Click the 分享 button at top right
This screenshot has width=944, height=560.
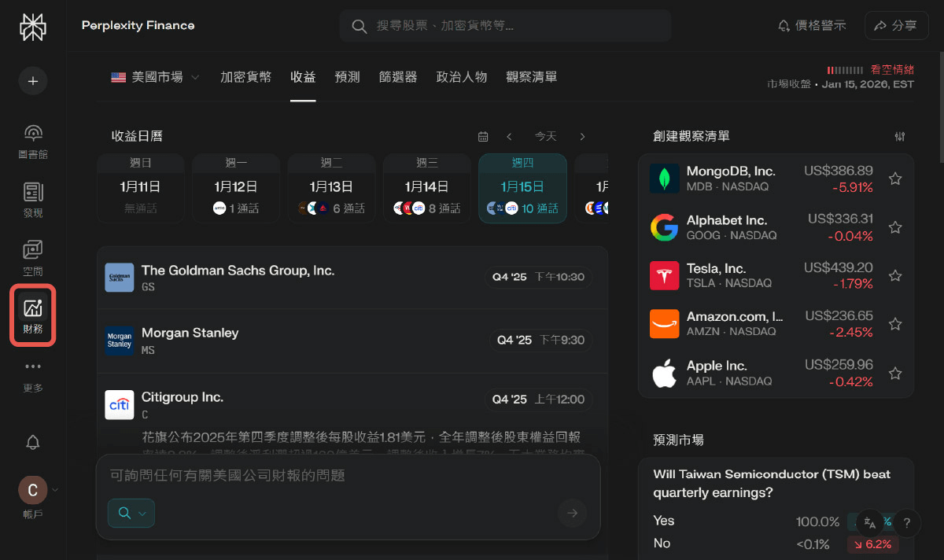(x=896, y=25)
